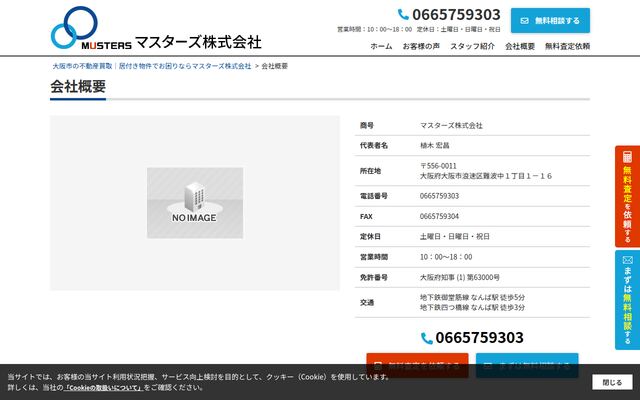Click the 代表者名 row label
The width and height of the screenshot is (640, 400).
pyautogui.click(x=373, y=145)
